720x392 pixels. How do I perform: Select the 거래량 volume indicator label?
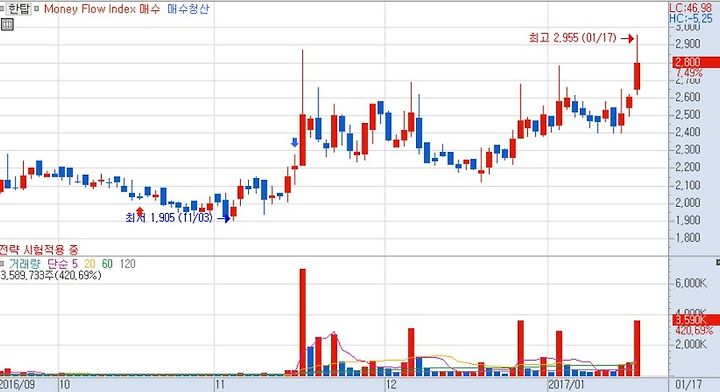coord(24,264)
